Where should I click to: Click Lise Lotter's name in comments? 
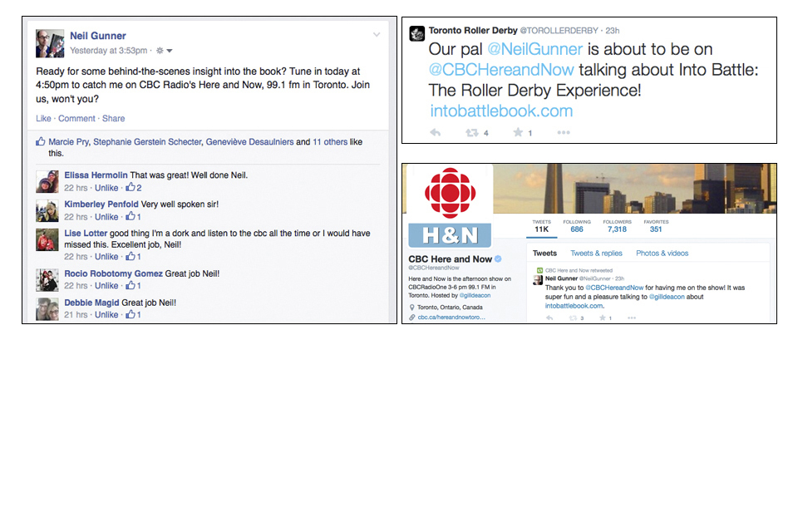click(x=86, y=233)
